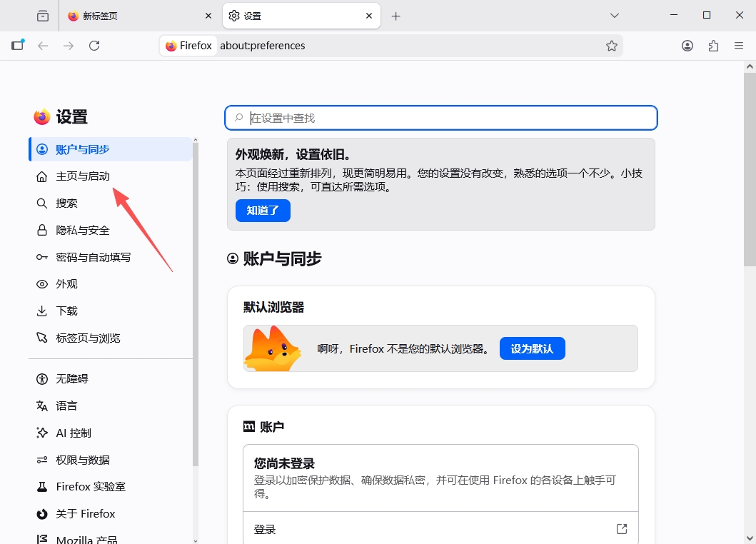Expand the list all tabs chevron
This screenshot has width=756, height=544.
tap(614, 16)
